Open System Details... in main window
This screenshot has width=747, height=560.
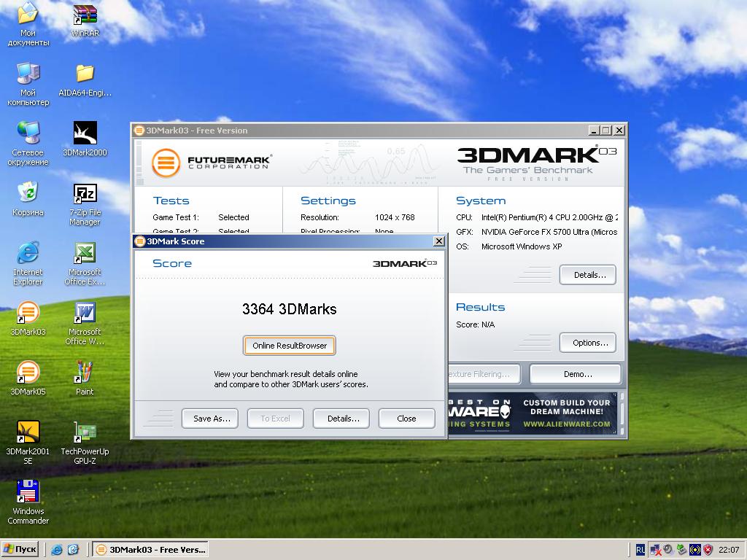click(588, 275)
